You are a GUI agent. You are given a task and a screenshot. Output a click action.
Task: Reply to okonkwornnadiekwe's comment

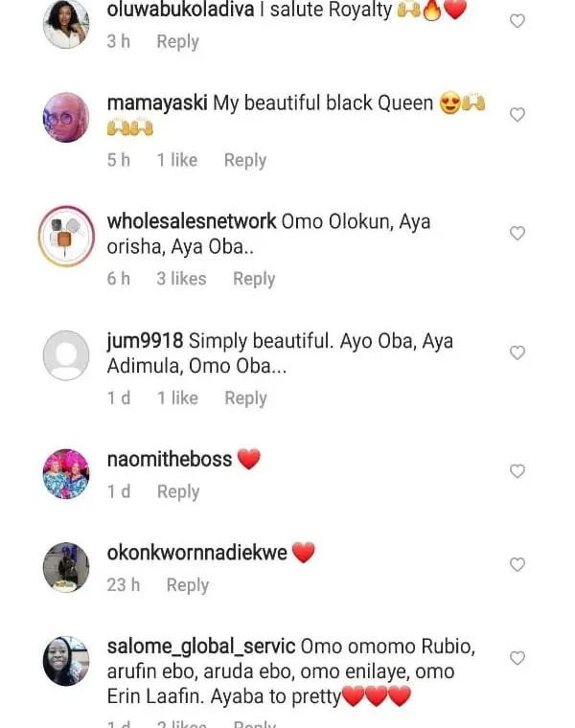click(x=188, y=585)
